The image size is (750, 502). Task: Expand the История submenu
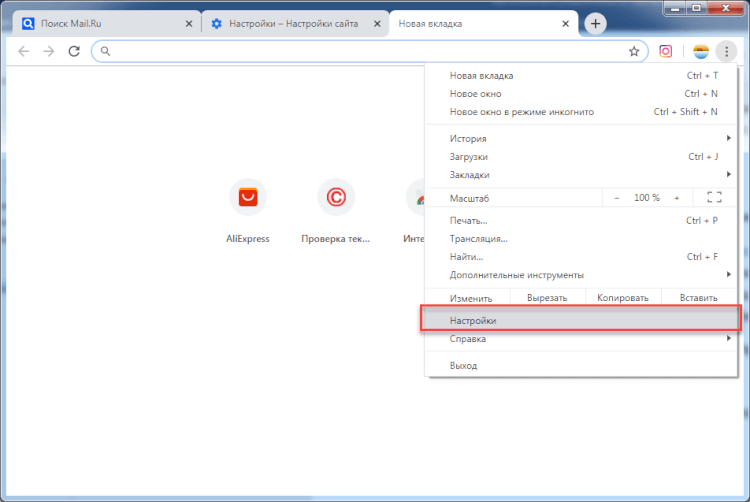click(x=581, y=139)
